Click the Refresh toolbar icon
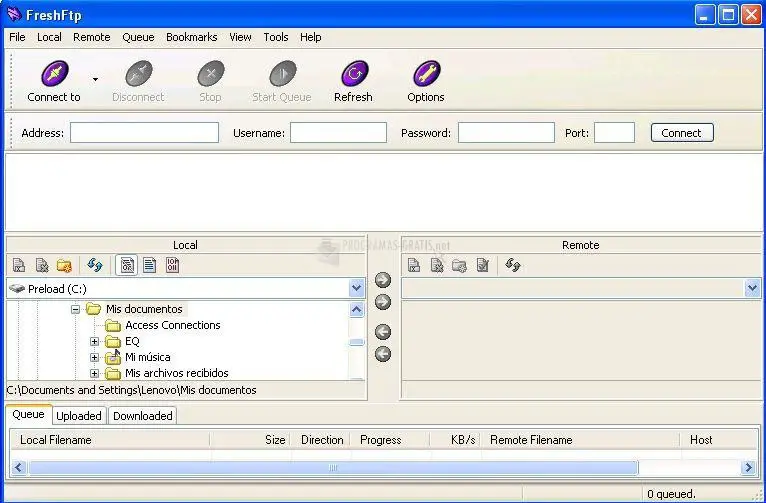Screen dimensions: 766x503 coord(354,74)
